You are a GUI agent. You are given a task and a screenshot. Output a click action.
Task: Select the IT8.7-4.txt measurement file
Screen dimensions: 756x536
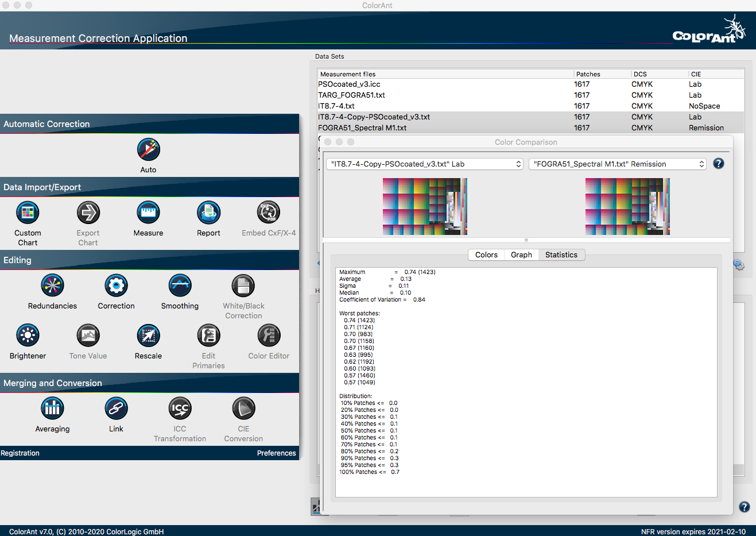tap(530, 106)
